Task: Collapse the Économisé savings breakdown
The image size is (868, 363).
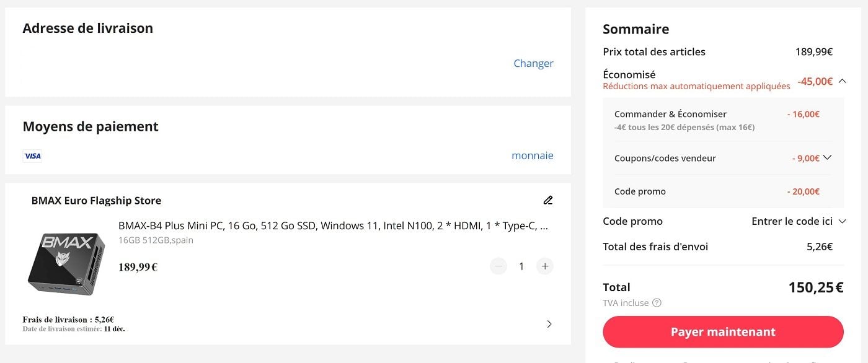Action: click(842, 81)
